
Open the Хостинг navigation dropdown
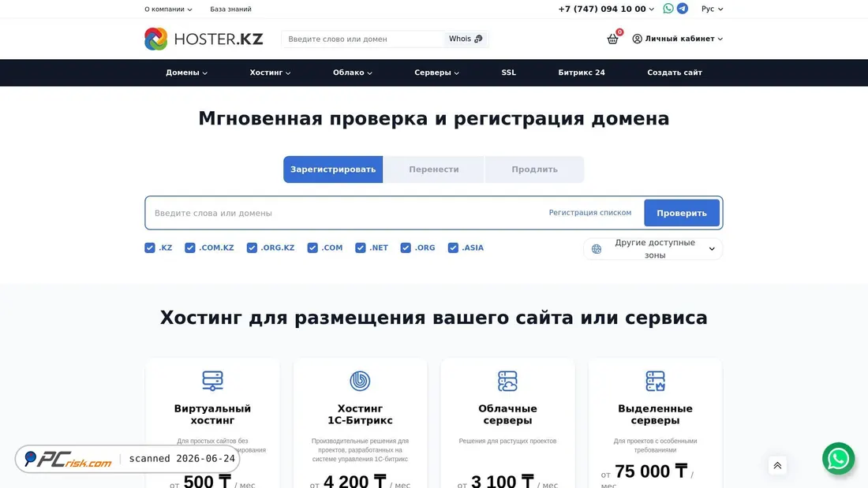(270, 73)
